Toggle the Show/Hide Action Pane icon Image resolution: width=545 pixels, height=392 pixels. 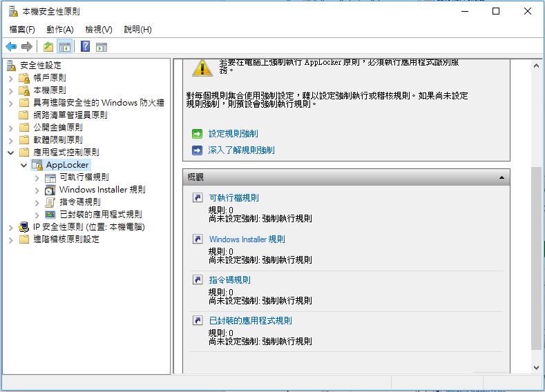click(102, 47)
